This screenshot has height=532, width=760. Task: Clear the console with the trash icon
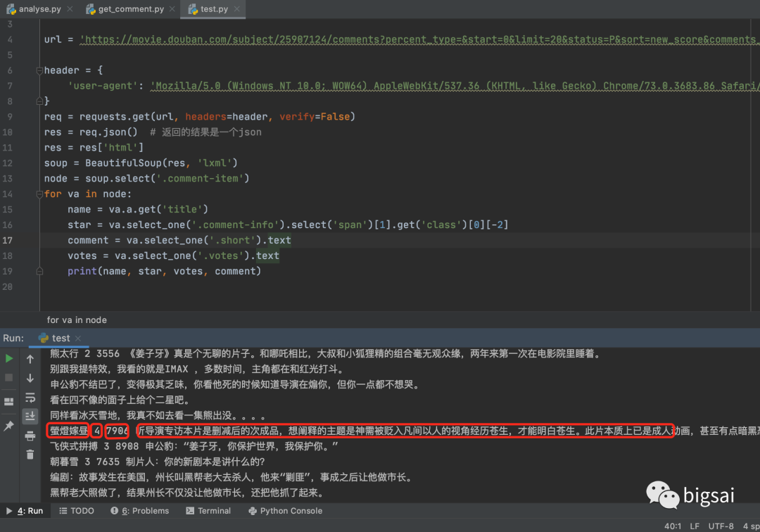point(30,455)
